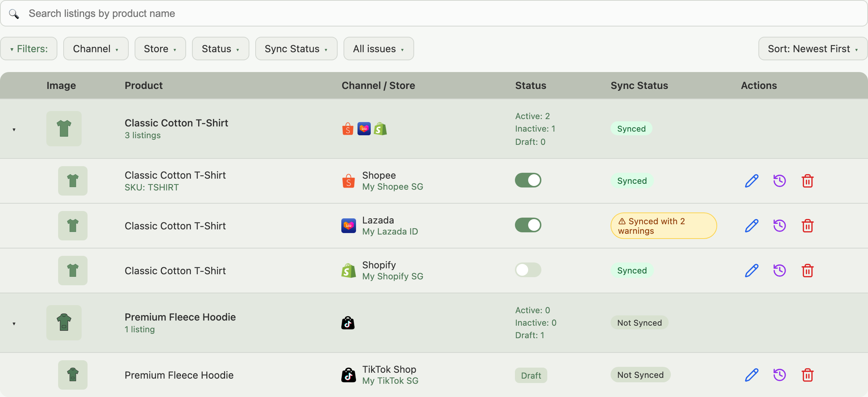
Task: Open the Channel filter dropdown
Action: 96,49
